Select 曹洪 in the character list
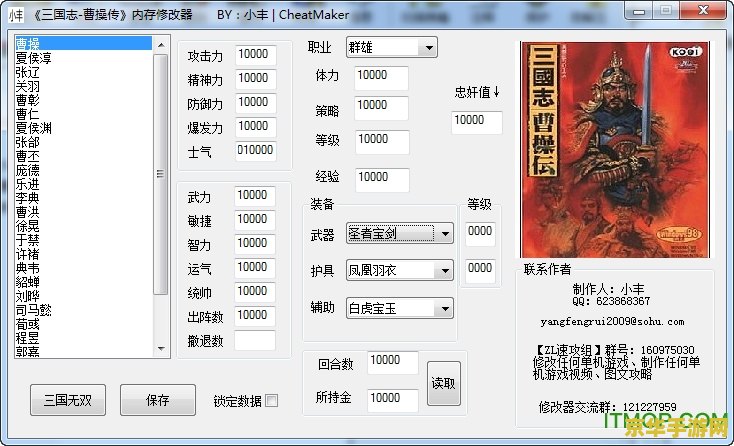 click(83, 212)
